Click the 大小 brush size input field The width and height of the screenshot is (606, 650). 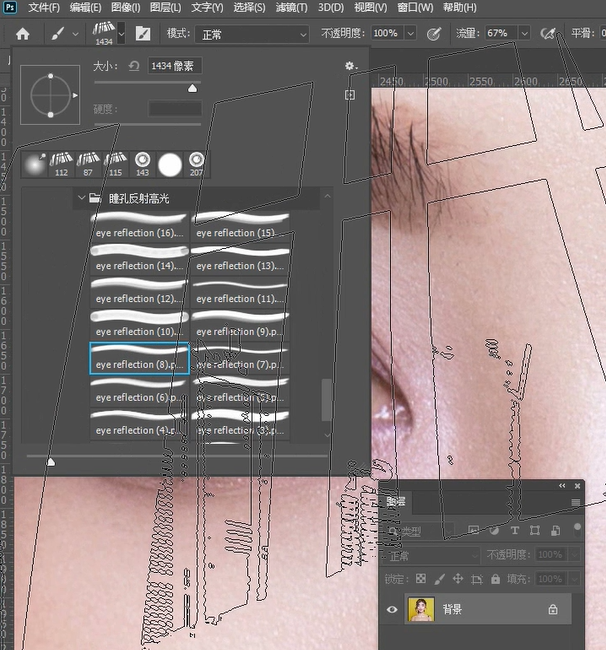tap(173, 66)
